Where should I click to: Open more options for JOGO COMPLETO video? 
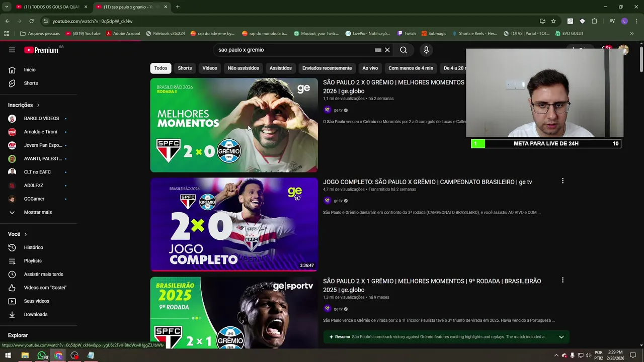pos(562,181)
